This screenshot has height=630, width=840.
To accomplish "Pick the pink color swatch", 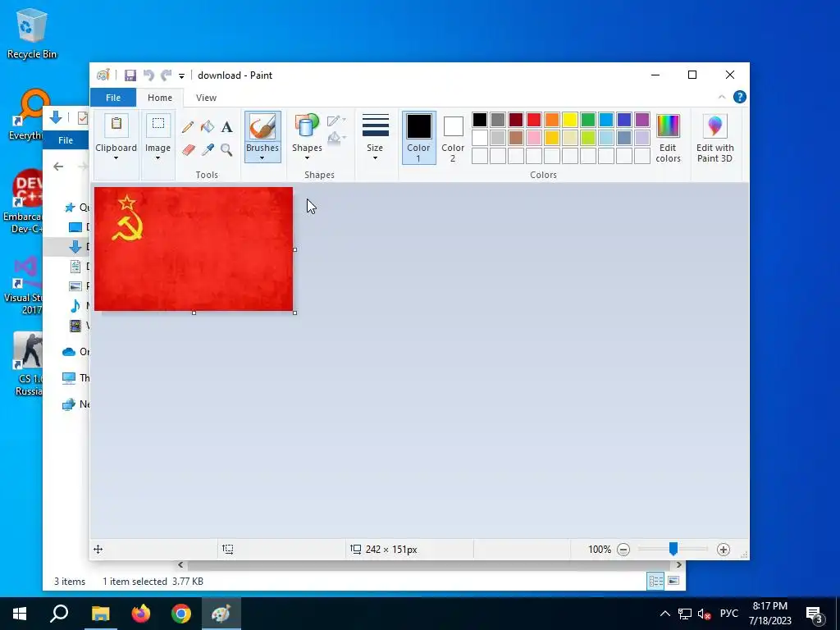I will tap(533, 138).
